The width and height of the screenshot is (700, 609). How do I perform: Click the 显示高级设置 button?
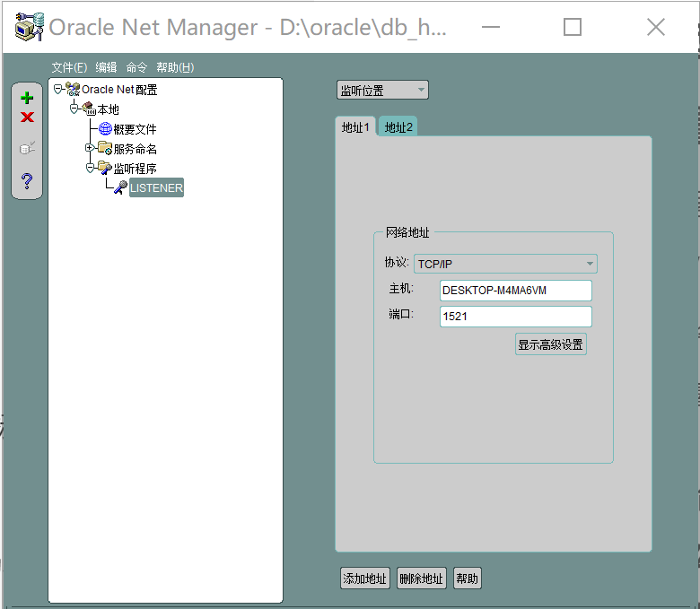pyautogui.click(x=550, y=344)
